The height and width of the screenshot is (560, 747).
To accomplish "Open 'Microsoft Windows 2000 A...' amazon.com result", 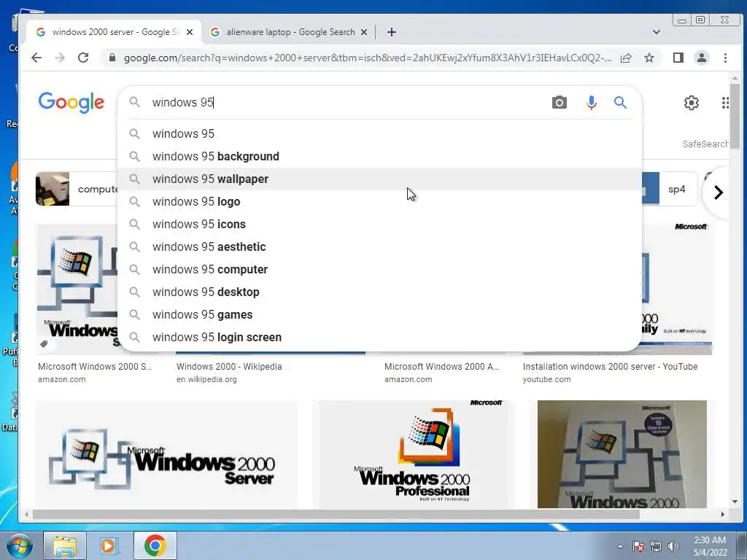I will click(x=441, y=366).
